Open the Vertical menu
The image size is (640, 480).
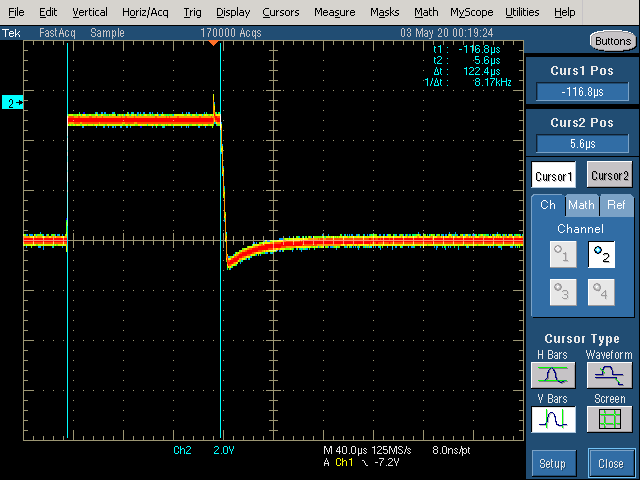[x=90, y=12]
